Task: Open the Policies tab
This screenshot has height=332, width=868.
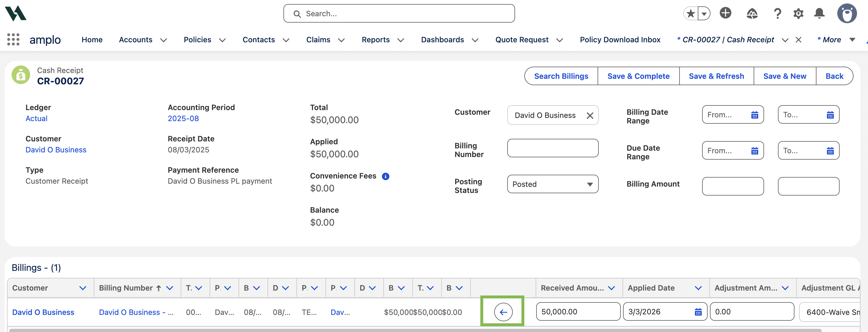Action: point(197,40)
